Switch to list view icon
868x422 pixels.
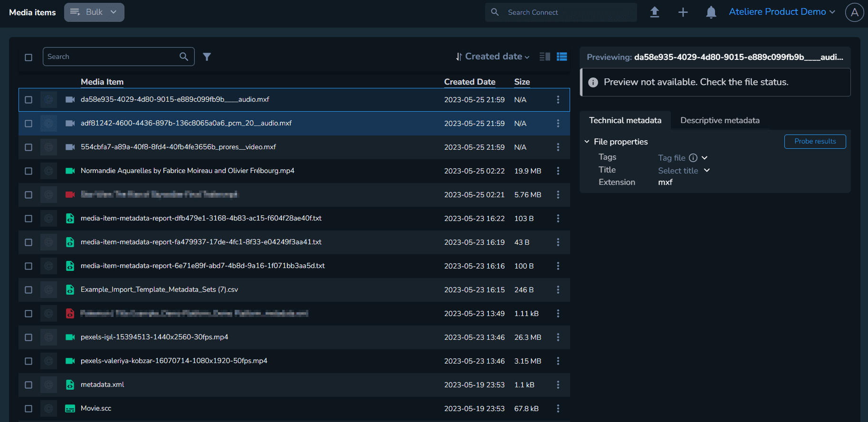pos(562,57)
